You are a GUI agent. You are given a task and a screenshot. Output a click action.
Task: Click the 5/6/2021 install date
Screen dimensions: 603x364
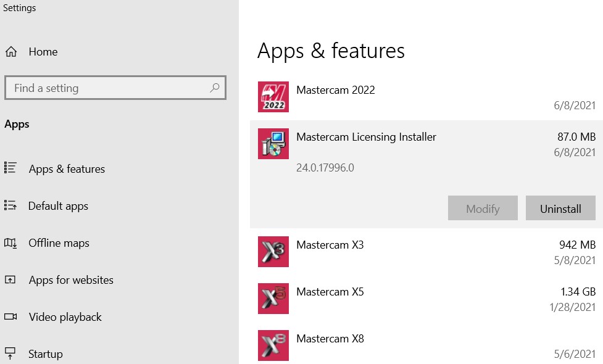point(575,354)
